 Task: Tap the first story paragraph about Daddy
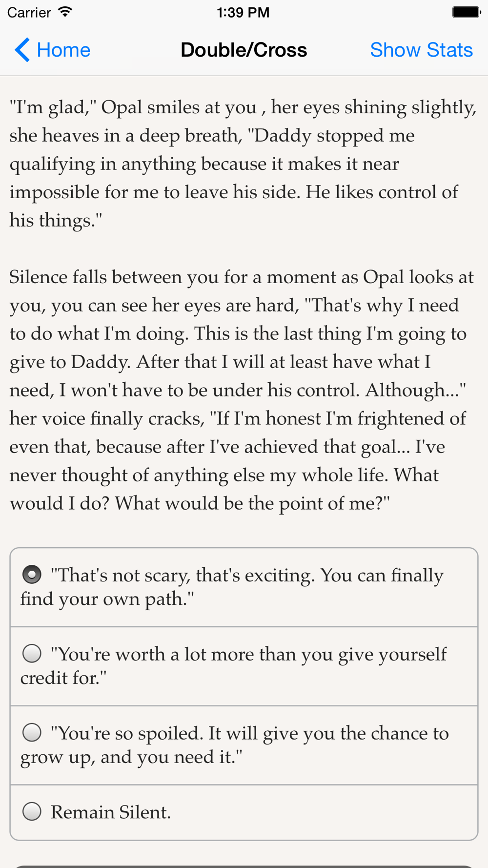pos(243,164)
